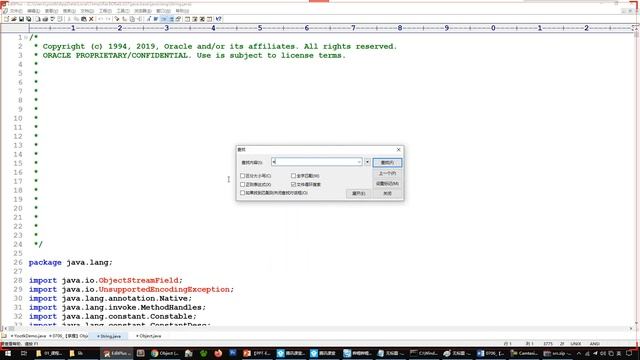The width and height of the screenshot is (640, 360).
Task: Click the Print toolbar icon
Action: pyautogui.click(x=45, y=19)
